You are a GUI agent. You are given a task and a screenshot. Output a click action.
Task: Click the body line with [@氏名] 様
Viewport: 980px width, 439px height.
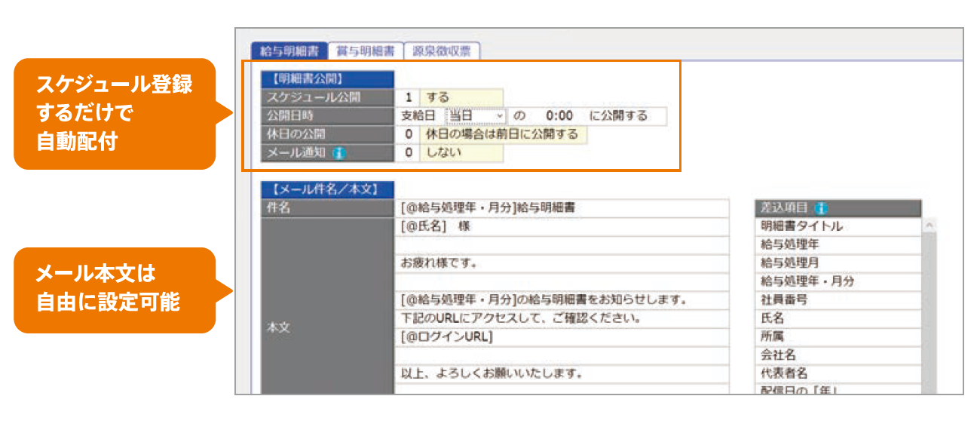coord(562,226)
